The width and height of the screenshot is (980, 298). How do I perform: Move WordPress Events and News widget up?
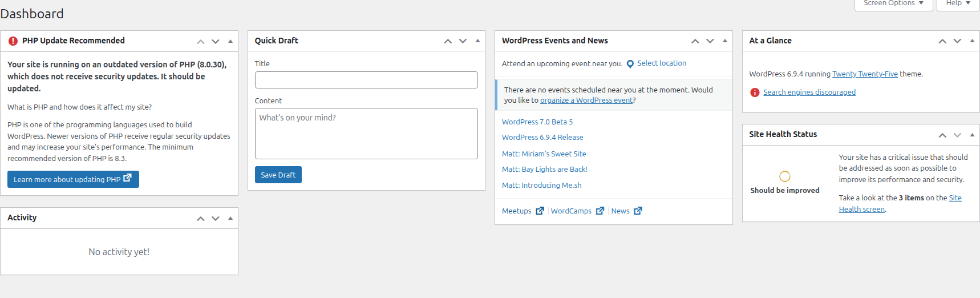tap(695, 41)
